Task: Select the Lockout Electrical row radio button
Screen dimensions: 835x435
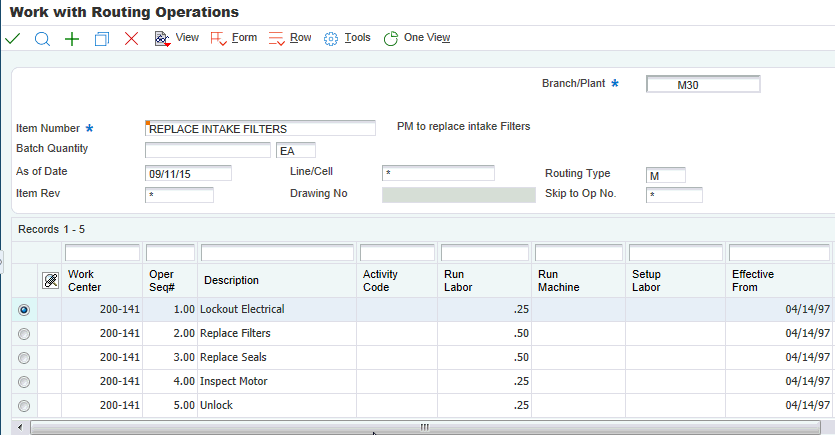Action: tap(24, 310)
